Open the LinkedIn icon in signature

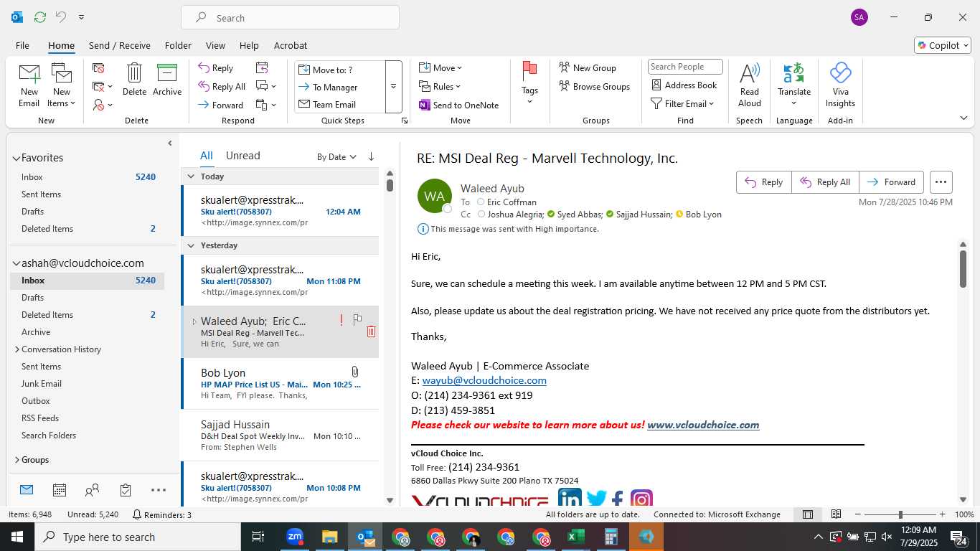tap(570, 498)
